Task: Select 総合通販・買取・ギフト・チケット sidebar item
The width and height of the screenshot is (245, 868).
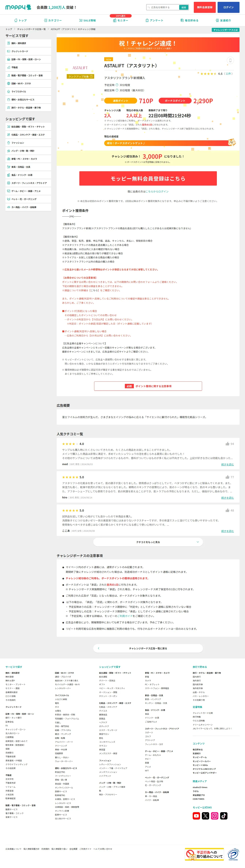Action: [x=28, y=127]
